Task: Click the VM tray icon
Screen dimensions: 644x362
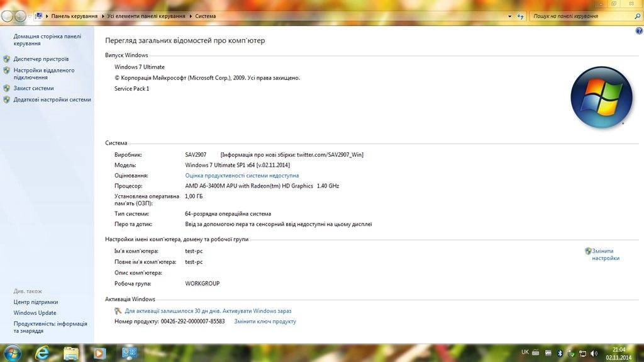Action: 548,353
